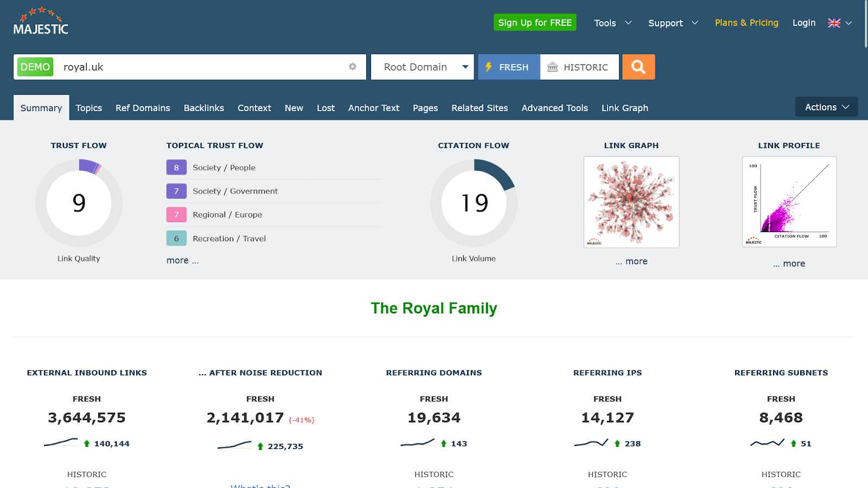Go to the Context tab
The width and height of the screenshot is (868, 488).
tap(254, 108)
